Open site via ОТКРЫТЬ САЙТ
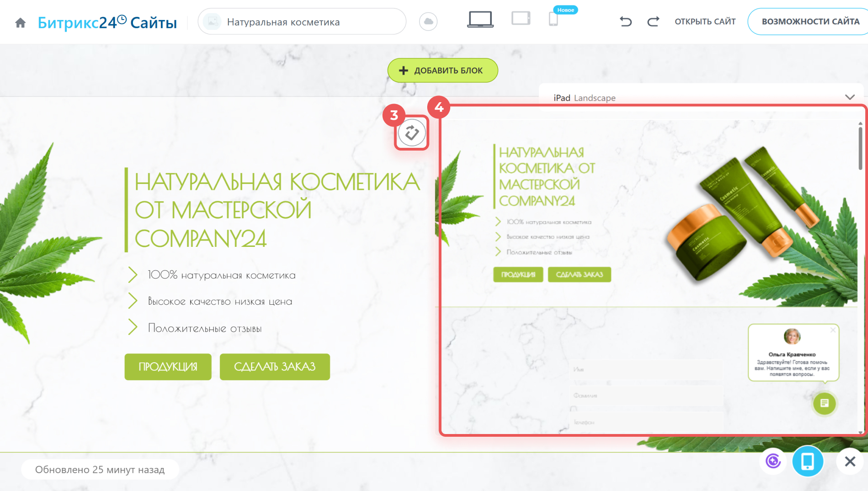 click(x=705, y=22)
